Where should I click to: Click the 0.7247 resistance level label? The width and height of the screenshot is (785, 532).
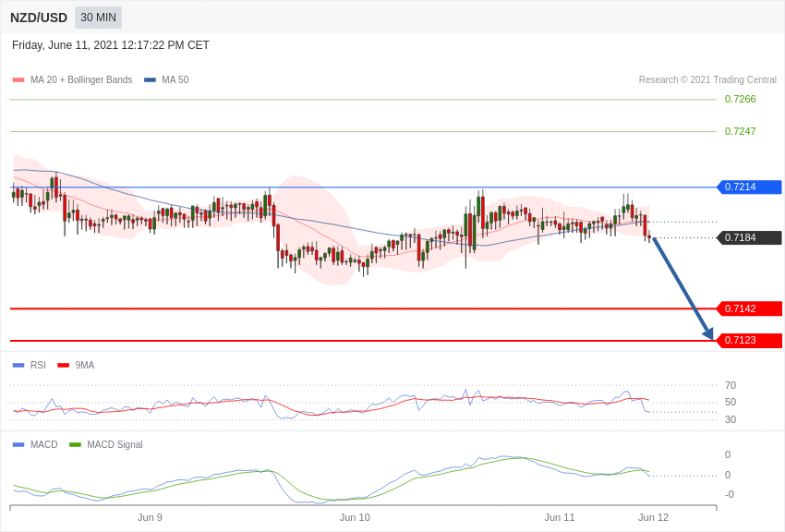pyautogui.click(x=740, y=131)
